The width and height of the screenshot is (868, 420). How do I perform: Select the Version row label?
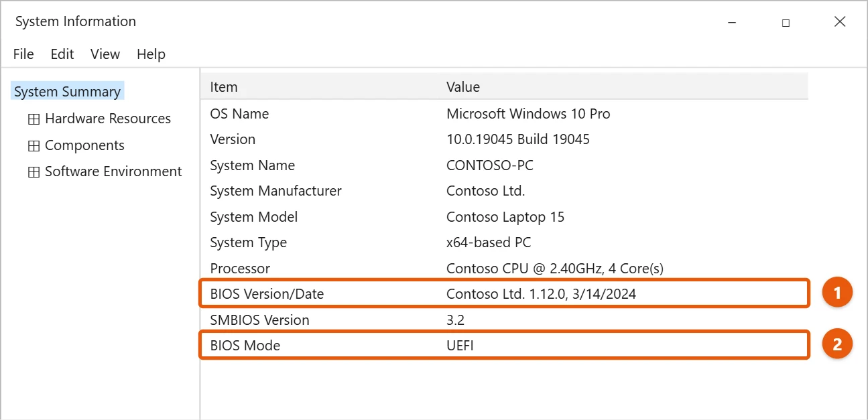233,139
